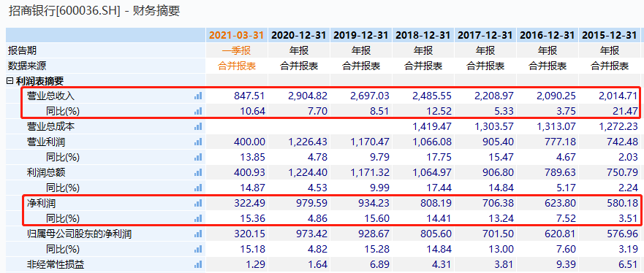Click the 报告期 row label
The height and width of the screenshot is (273, 644).
(22, 50)
